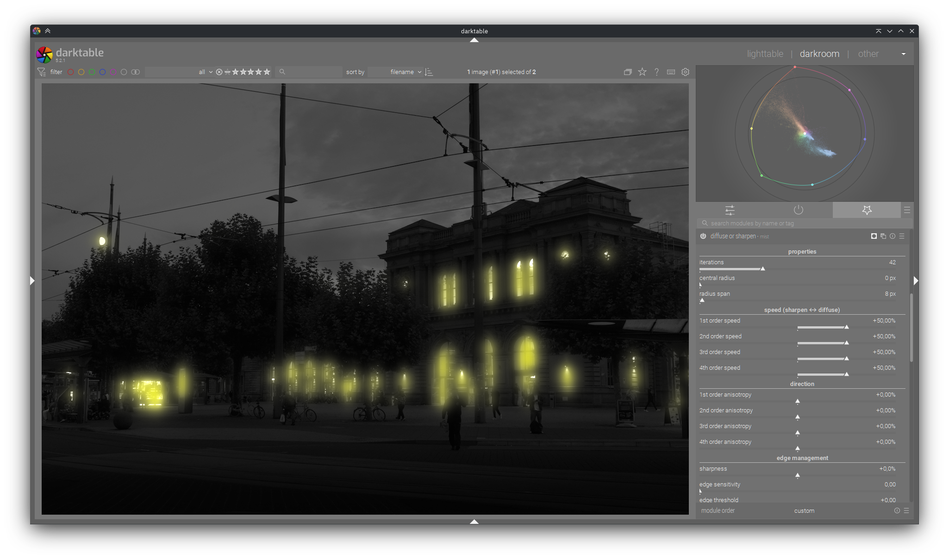The height and width of the screenshot is (560, 949).
Task: Collapse the properties section header
Action: 802,252
